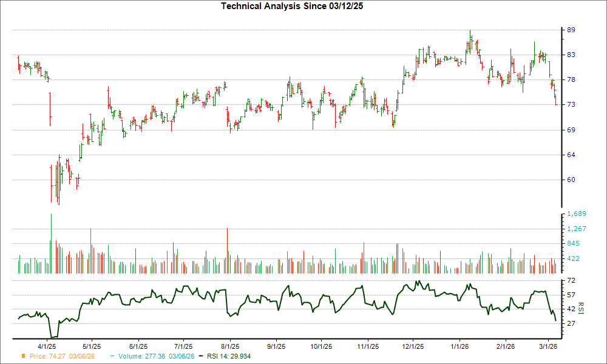Select the tallest green volume spike near 4/1/25
This screenshot has width=607, height=364.
pos(52,243)
